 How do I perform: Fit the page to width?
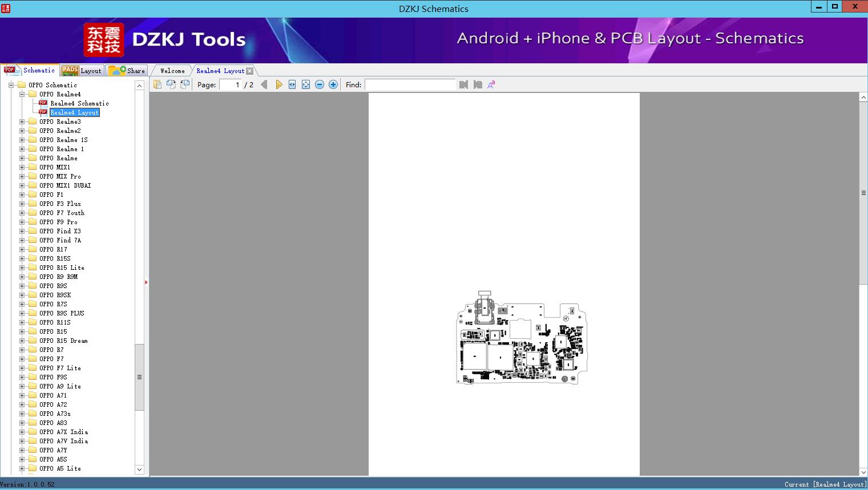pyautogui.click(x=292, y=84)
